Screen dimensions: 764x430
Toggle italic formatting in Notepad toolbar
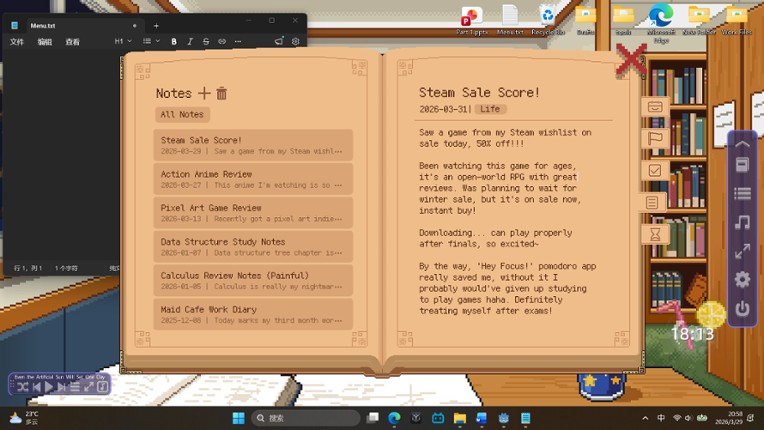190,42
